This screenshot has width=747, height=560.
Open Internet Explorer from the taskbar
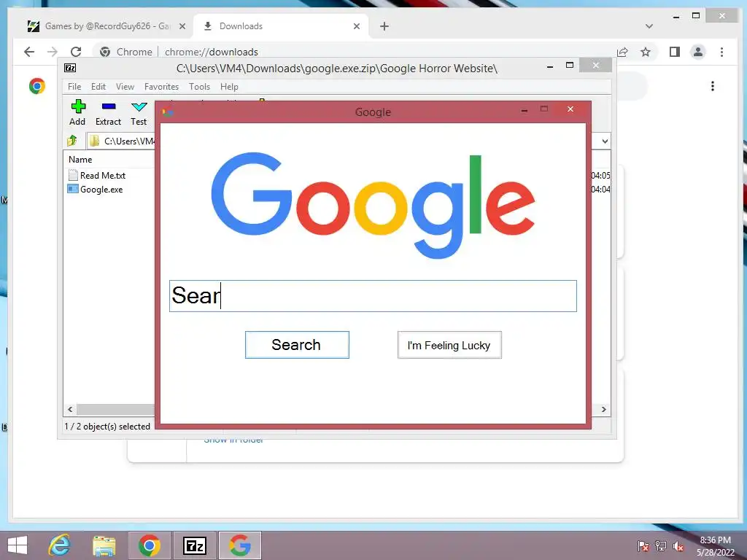60,545
